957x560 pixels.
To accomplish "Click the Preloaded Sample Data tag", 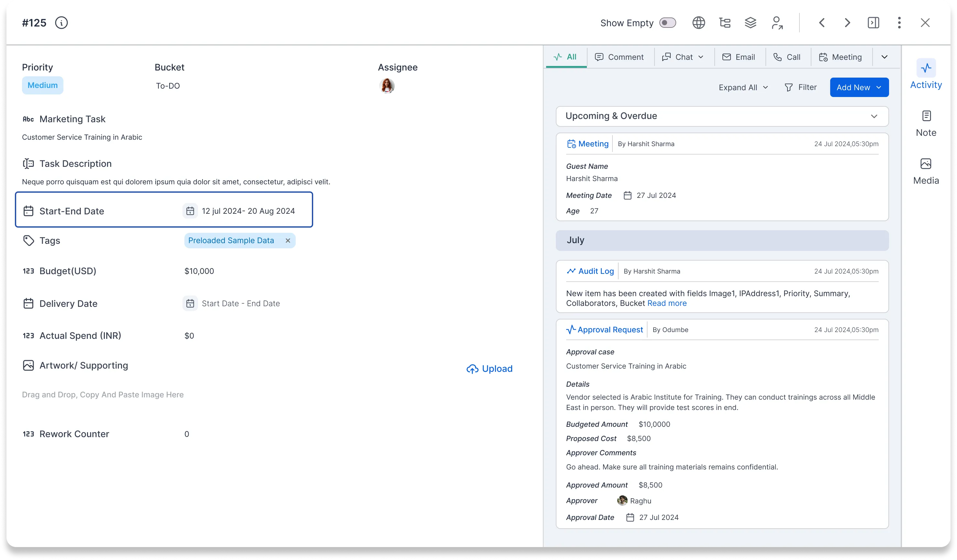I will click(x=231, y=241).
